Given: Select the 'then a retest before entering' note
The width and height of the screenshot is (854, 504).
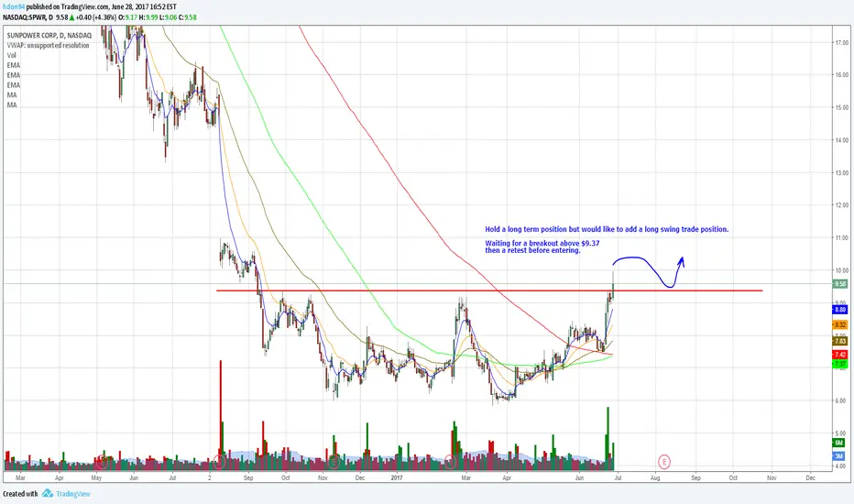Looking at the screenshot, I should pos(532,251).
